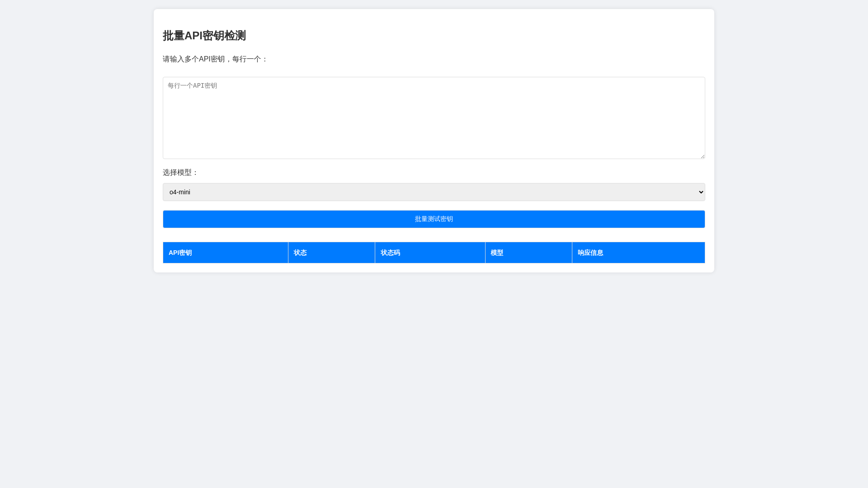Click the API密钥 column header
This screenshot has height=488, width=868.
(226, 253)
